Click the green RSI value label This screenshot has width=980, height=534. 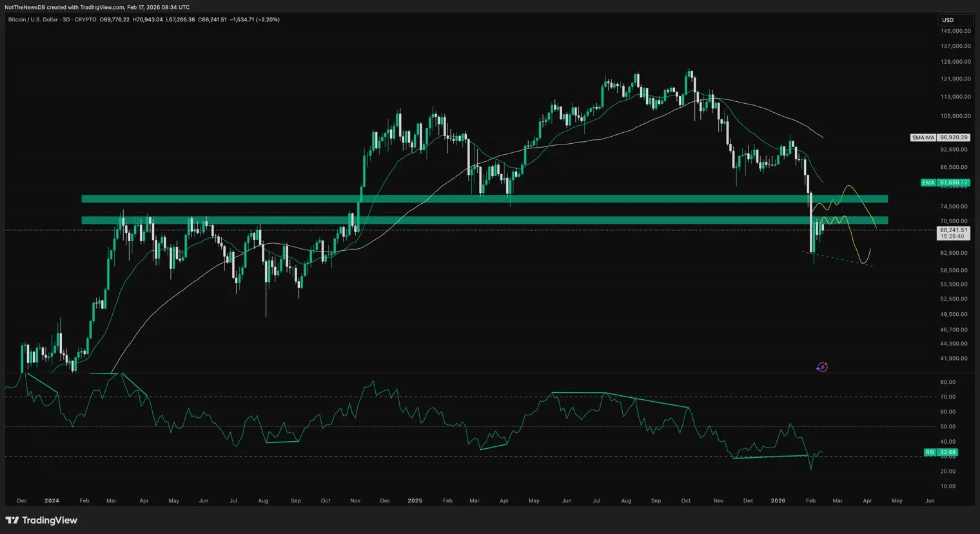tap(941, 452)
